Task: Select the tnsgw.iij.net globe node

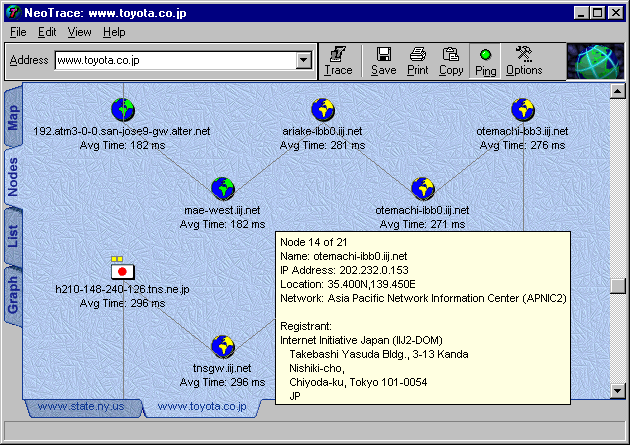Action: (x=223, y=347)
